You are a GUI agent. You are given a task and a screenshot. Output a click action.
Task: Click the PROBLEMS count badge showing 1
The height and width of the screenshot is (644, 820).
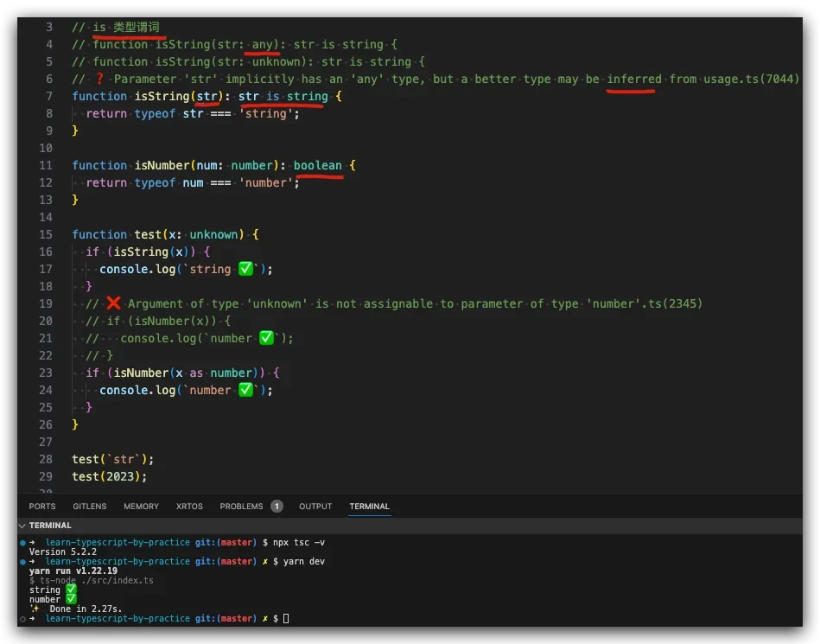coord(277,507)
